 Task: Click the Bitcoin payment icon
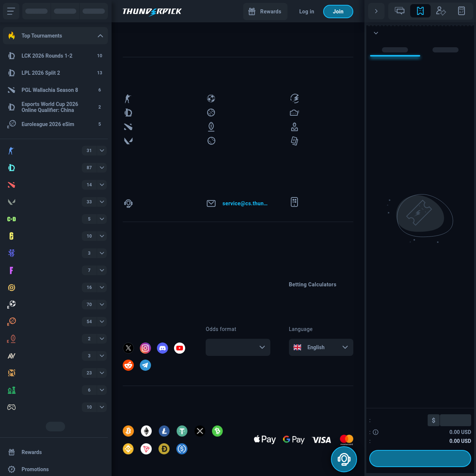tap(128, 431)
